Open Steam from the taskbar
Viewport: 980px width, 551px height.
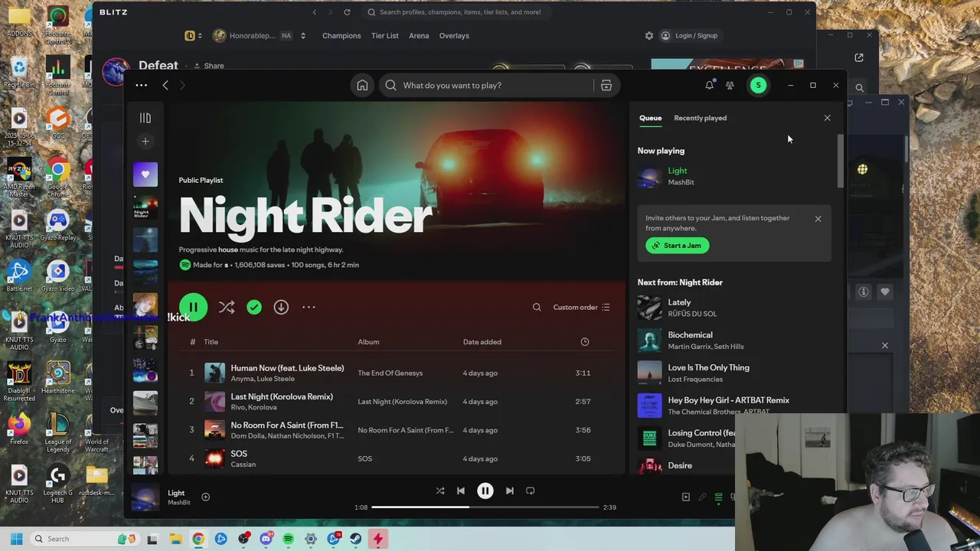point(356,539)
